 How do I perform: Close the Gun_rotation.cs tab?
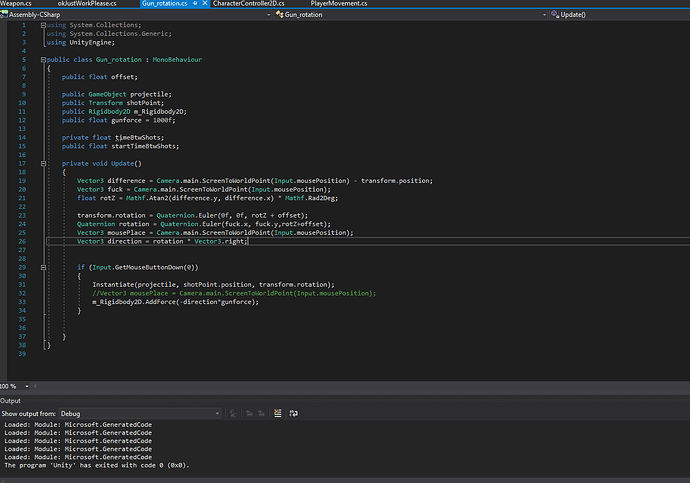coord(205,5)
